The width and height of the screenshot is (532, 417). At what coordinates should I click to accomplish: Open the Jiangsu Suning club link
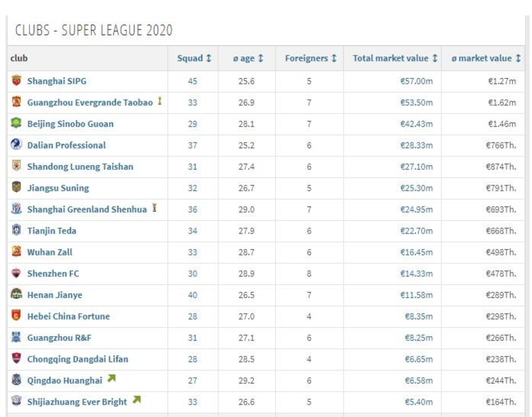(x=58, y=188)
